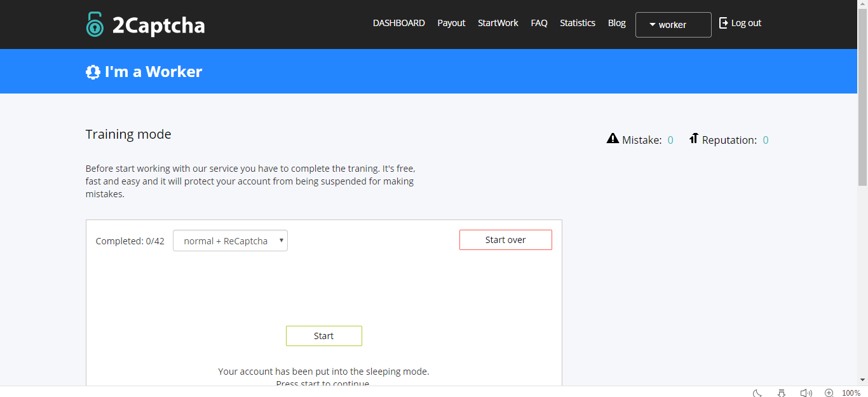Click the Log out door icon
868x397 pixels.
click(x=723, y=23)
